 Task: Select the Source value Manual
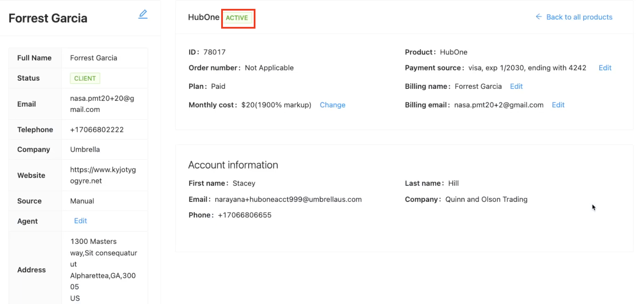[82, 201]
